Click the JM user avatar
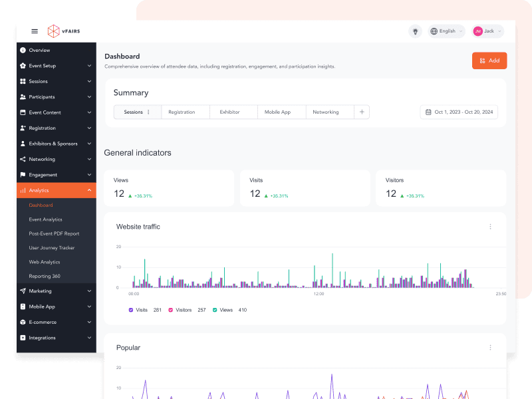 click(477, 31)
